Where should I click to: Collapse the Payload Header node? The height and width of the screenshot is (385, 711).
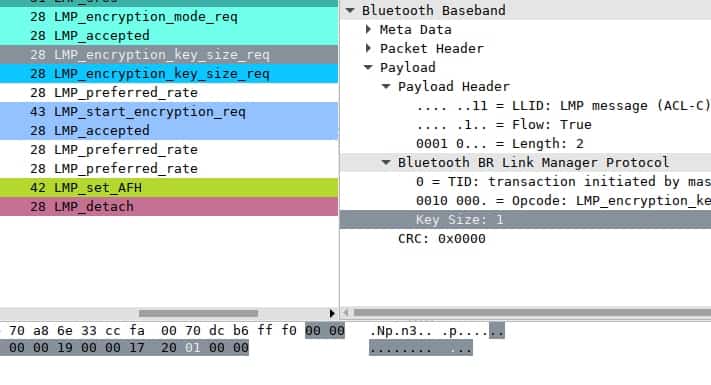[x=386, y=86]
